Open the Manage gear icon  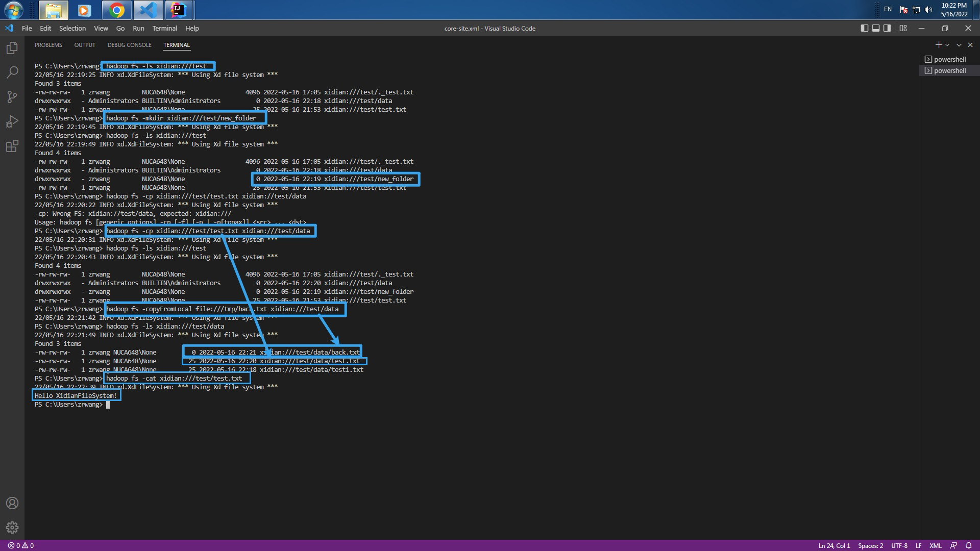[12, 528]
